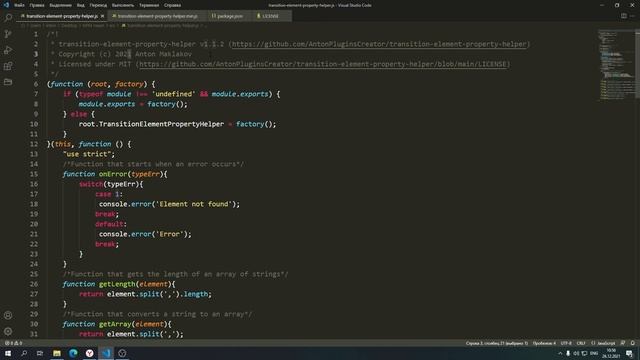Screen dimensions: 640x360
Task: Open the GitHub Desktop taskbar icon
Action: pyautogui.click(x=122, y=353)
